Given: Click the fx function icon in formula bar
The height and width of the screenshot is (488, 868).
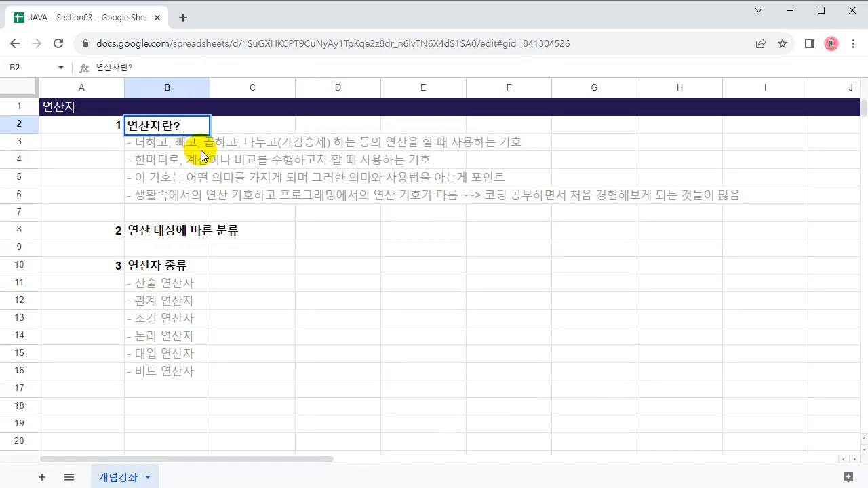Looking at the screenshot, I should (83, 67).
